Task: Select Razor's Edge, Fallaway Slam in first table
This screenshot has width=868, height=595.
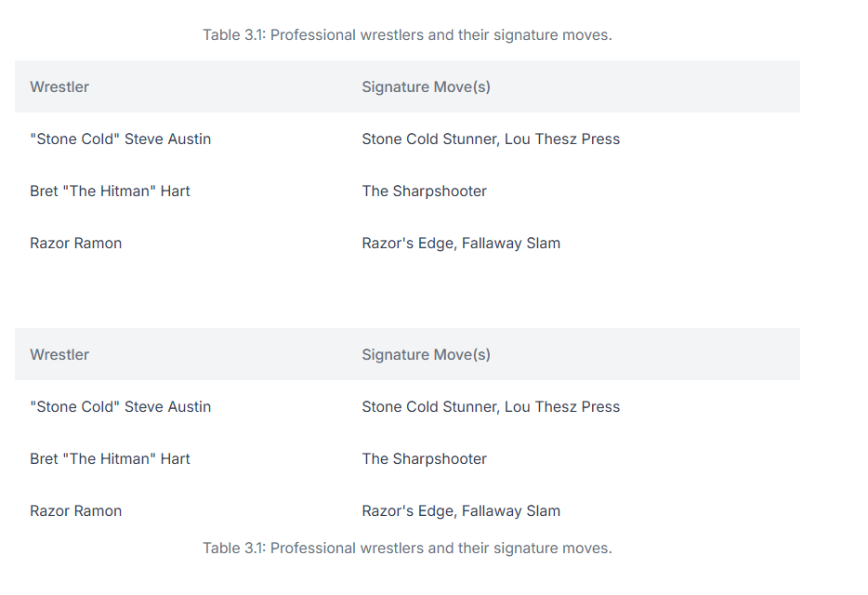Action: tap(461, 244)
